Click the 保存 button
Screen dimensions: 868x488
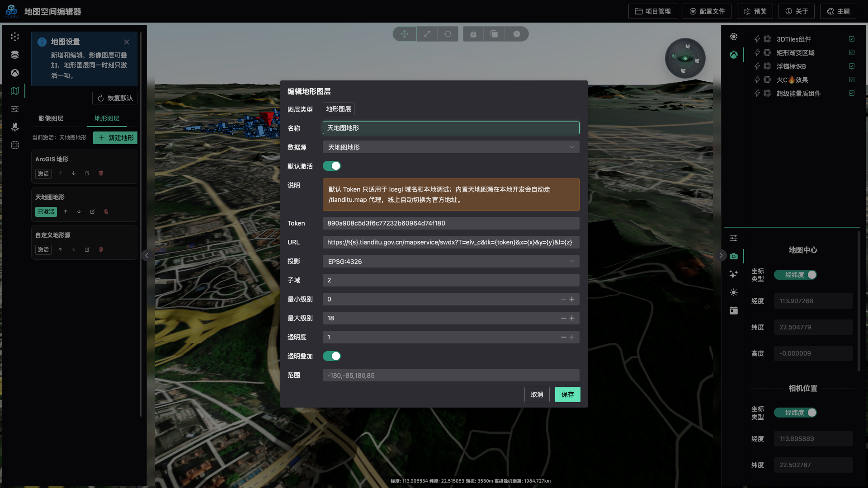coord(567,394)
